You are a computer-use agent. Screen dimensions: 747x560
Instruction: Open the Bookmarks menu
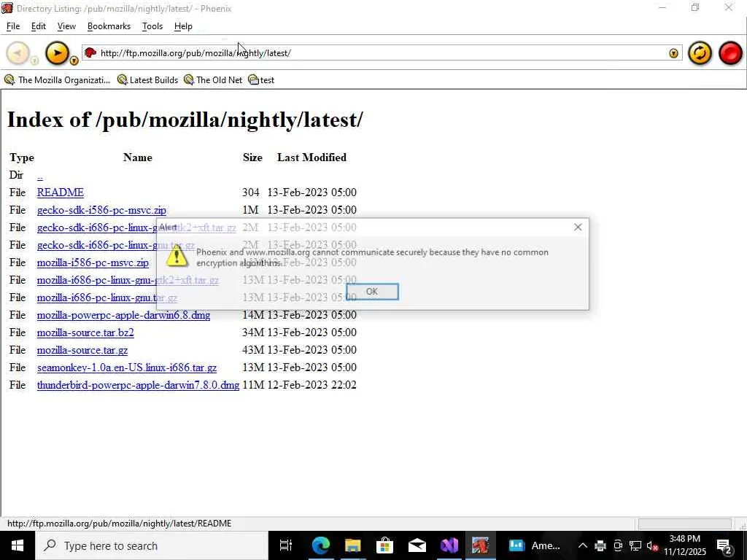point(109,26)
